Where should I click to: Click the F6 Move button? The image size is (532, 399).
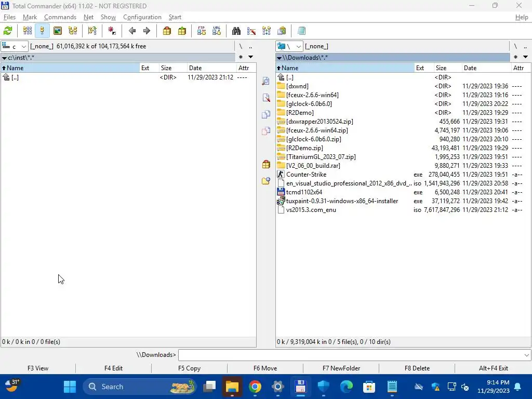pyautogui.click(x=265, y=368)
